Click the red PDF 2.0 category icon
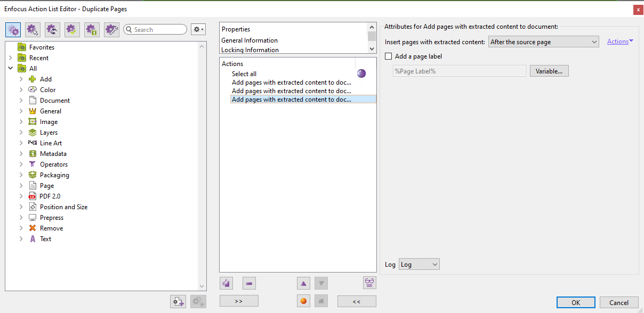Screen dimensions: 644x313 tap(33, 196)
